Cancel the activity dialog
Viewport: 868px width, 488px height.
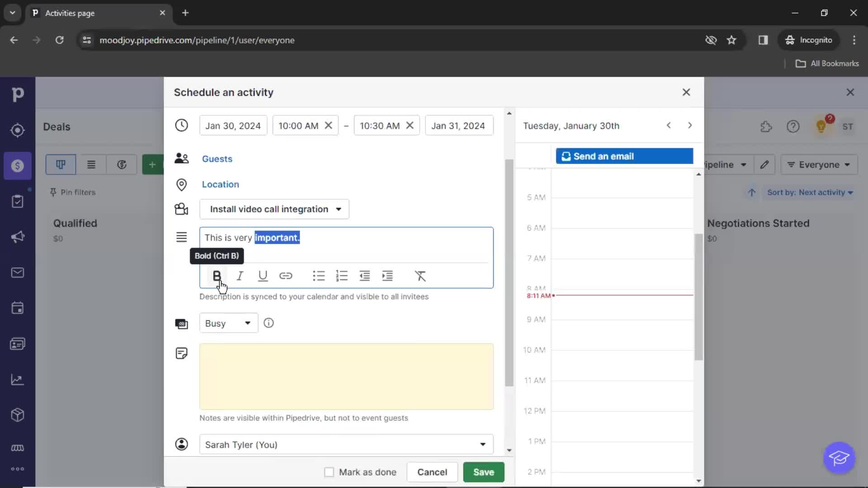coord(432,472)
